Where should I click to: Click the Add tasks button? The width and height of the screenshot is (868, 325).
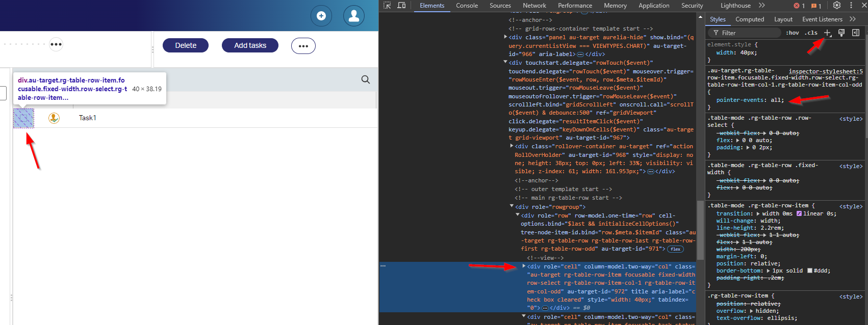pyautogui.click(x=250, y=45)
